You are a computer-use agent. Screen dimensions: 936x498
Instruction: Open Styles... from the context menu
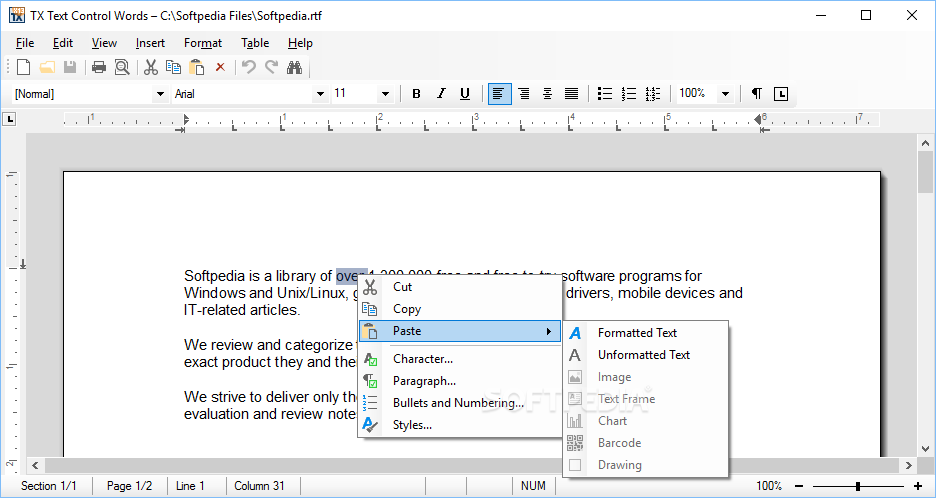tap(460, 425)
